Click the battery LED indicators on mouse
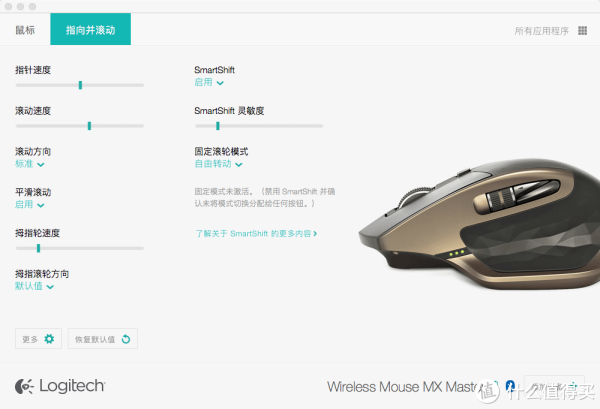This screenshot has height=409, width=600. tap(457, 253)
